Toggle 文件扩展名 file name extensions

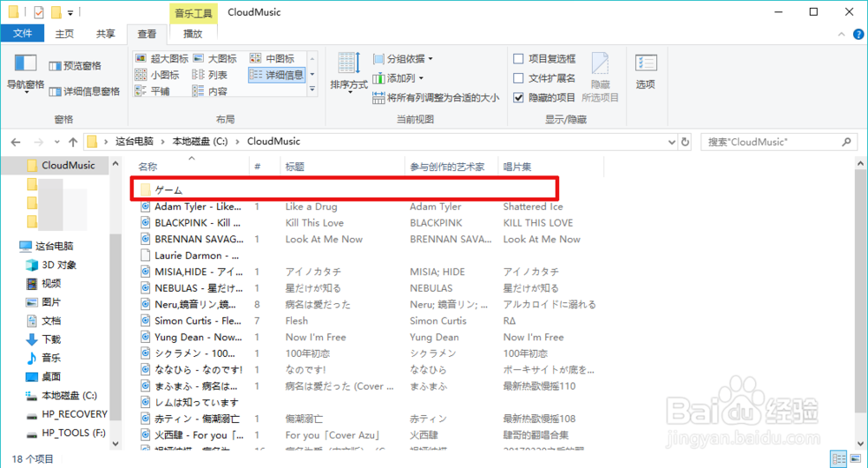[x=545, y=78]
